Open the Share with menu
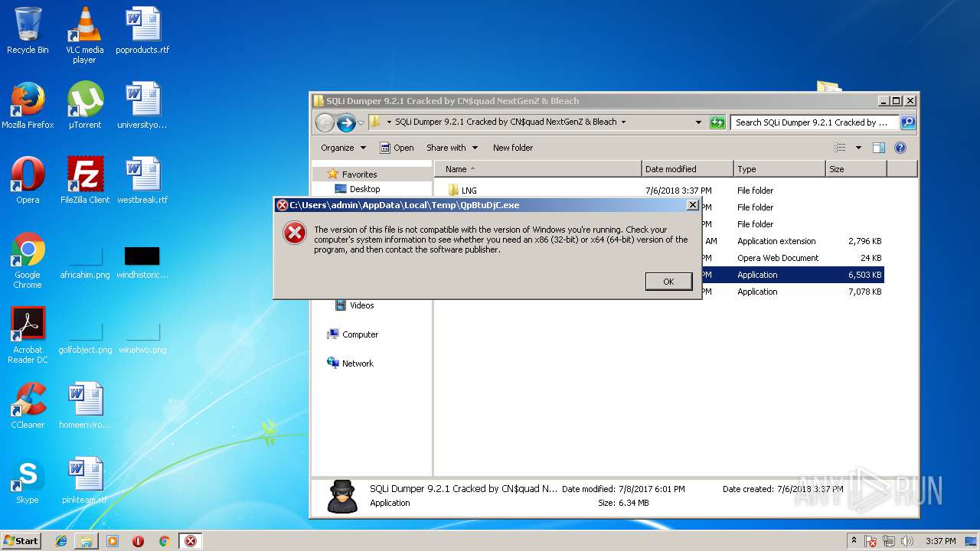Screen dimensions: 980x551 (452, 148)
